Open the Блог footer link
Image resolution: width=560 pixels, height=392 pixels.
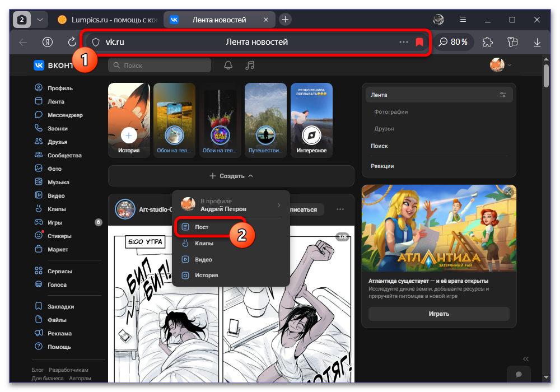click(37, 370)
